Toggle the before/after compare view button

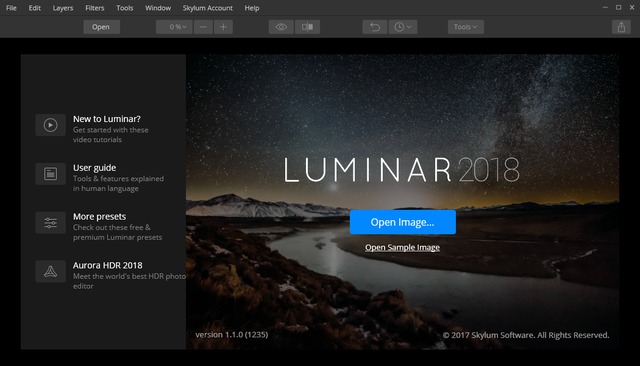tap(307, 27)
